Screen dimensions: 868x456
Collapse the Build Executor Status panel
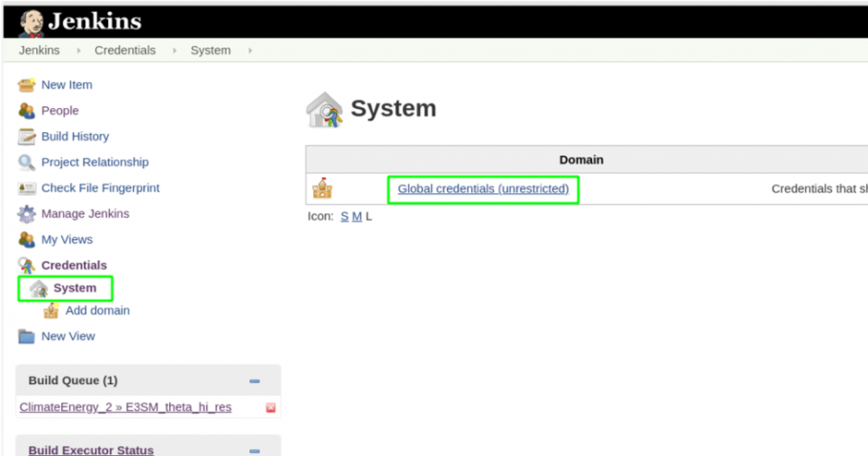[x=255, y=451]
